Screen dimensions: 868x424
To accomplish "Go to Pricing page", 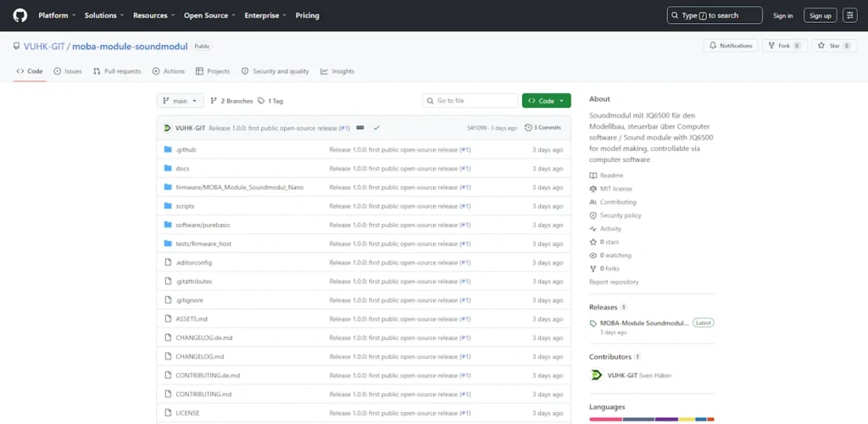I will point(307,15).
